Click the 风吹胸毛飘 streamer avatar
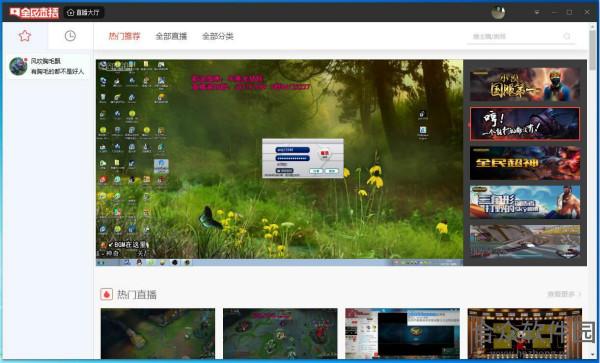Image resolution: width=600 pixels, height=363 pixels. [x=18, y=66]
